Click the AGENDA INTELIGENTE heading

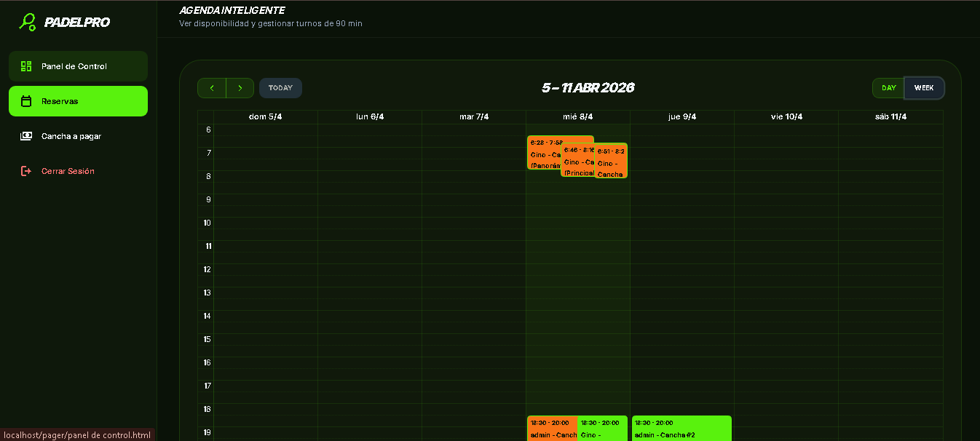click(232, 10)
